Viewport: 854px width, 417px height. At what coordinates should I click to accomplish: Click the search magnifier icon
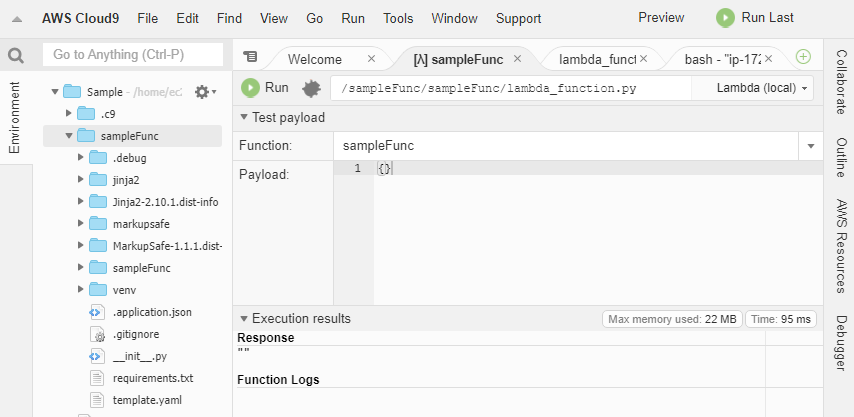tap(16, 55)
